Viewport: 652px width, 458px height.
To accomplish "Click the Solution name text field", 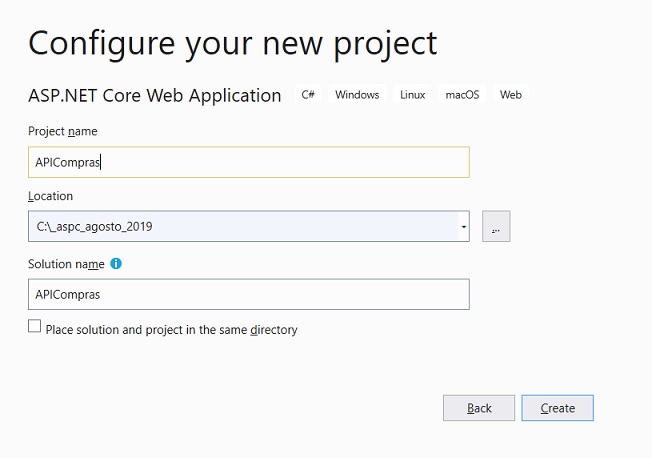I will click(x=249, y=294).
